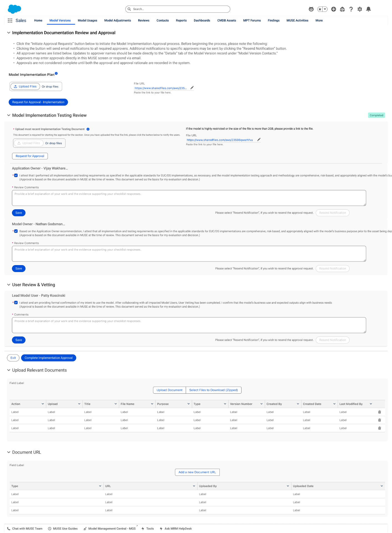Edit the Implementation Plan File URL pencil
Viewport: 392px width, 533px height.
tap(192, 88)
